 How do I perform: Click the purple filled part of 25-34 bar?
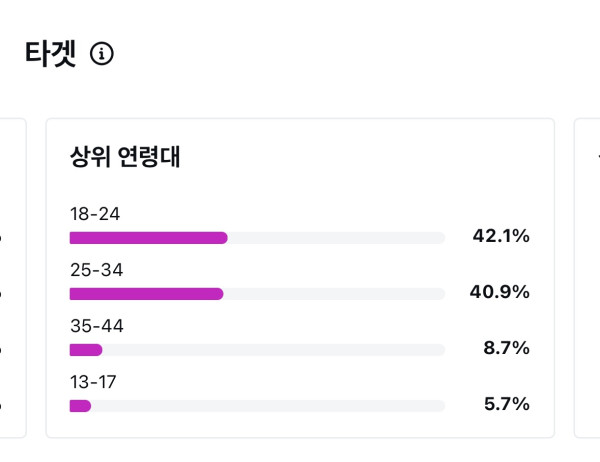(x=146, y=294)
